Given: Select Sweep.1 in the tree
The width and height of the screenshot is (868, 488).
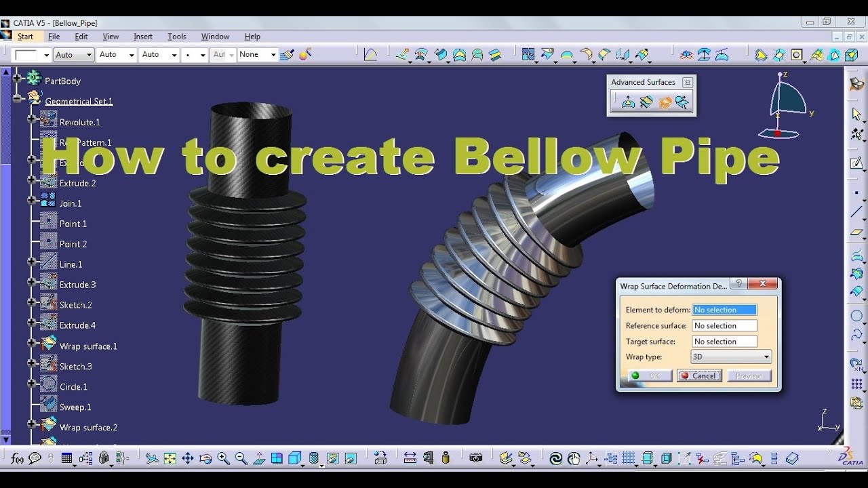Looking at the screenshot, I should click(75, 407).
